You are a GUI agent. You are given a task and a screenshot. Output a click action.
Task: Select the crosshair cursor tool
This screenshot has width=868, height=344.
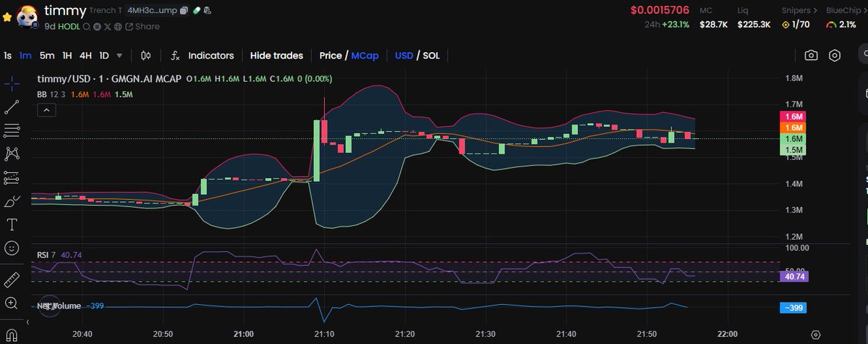(11, 84)
